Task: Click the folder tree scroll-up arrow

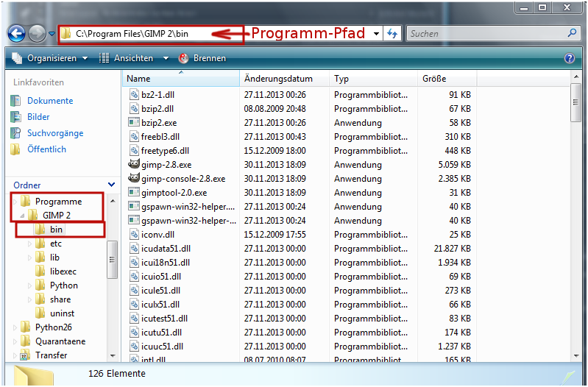Action: (113, 202)
